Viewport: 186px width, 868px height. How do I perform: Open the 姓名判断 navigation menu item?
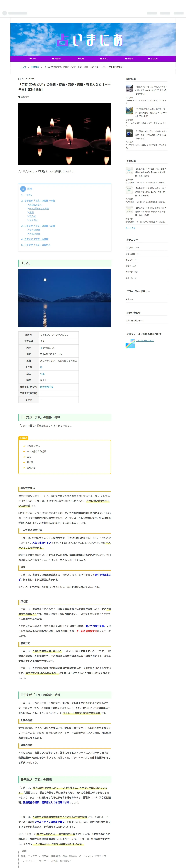153,59
